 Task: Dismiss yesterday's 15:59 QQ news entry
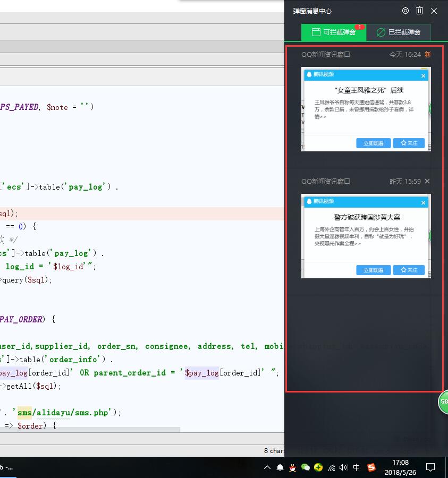pos(427,181)
